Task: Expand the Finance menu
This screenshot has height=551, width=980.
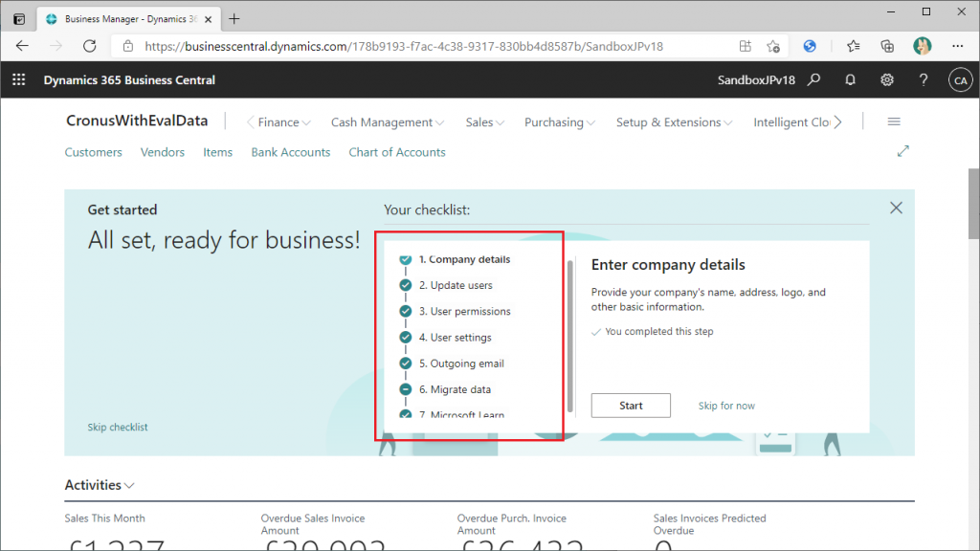Action: (x=283, y=122)
